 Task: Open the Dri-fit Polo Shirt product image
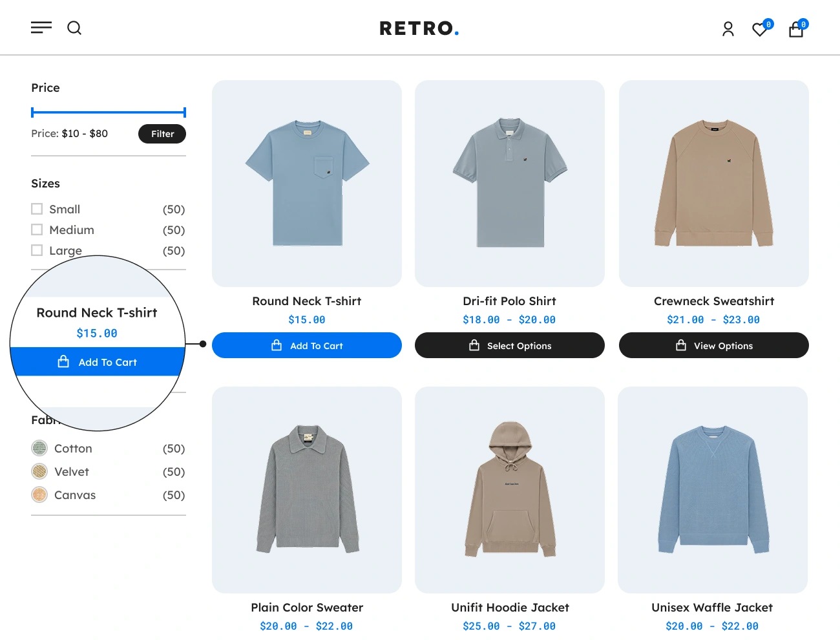(x=510, y=184)
